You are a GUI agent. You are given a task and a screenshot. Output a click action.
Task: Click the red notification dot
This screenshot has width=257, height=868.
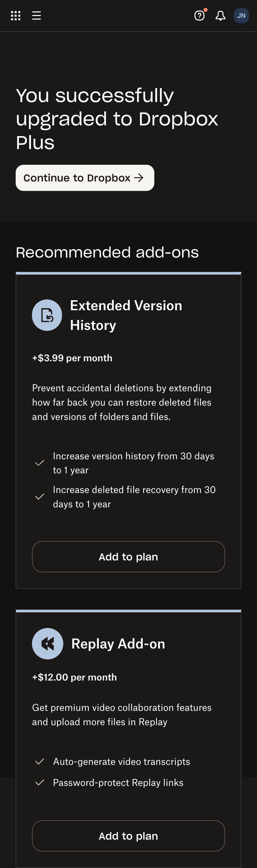coord(206,9)
